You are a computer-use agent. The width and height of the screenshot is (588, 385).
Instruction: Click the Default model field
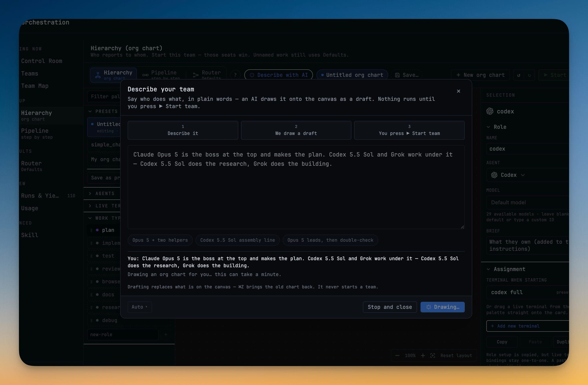pyautogui.click(x=527, y=202)
